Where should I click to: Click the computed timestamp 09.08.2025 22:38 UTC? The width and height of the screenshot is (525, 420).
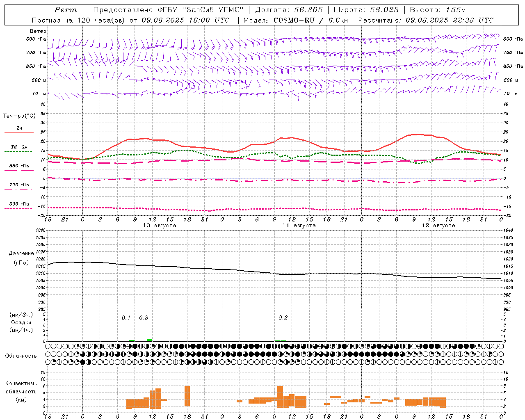click(x=450, y=20)
